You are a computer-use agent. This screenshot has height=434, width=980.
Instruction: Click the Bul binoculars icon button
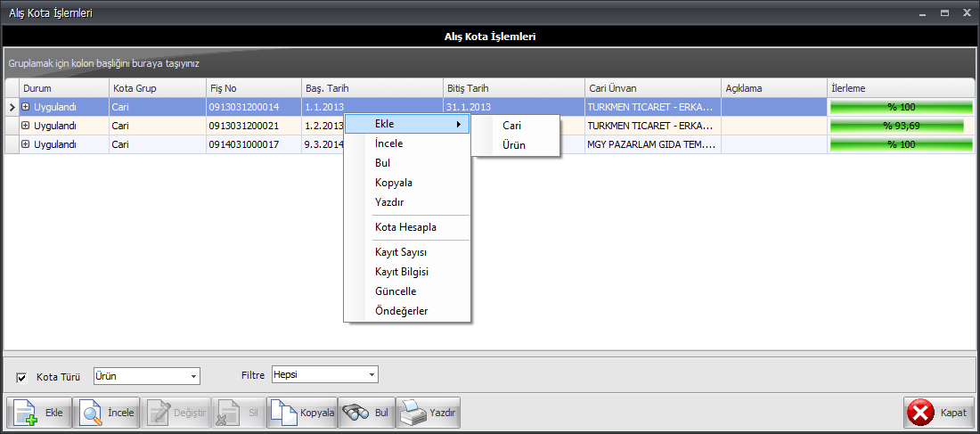(366, 414)
